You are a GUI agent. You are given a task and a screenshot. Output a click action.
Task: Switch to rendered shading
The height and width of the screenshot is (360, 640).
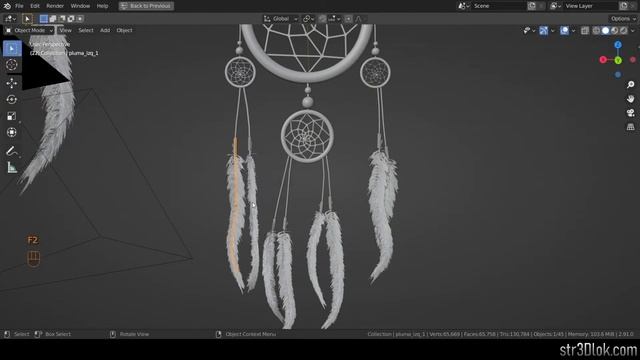[x=624, y=31]
